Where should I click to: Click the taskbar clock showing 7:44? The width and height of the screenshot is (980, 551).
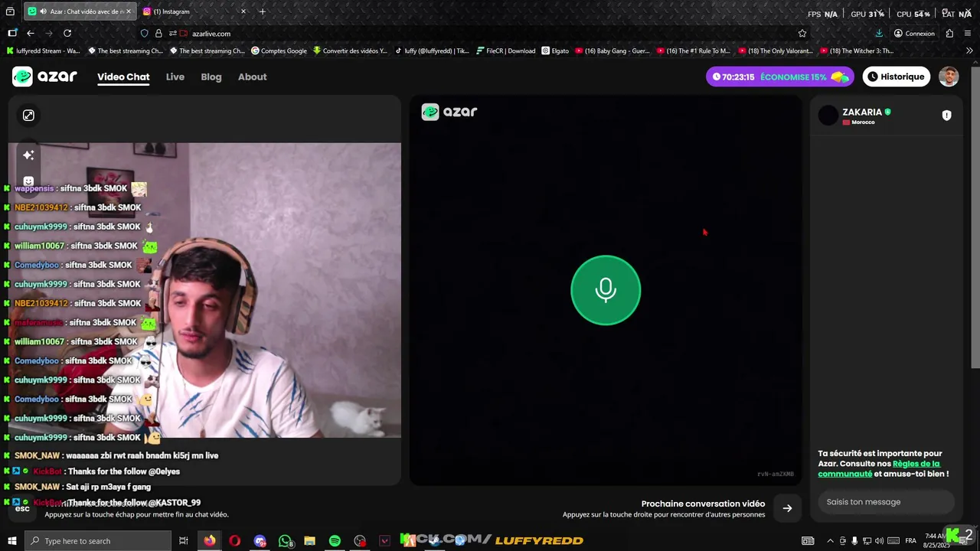[936, 541]
